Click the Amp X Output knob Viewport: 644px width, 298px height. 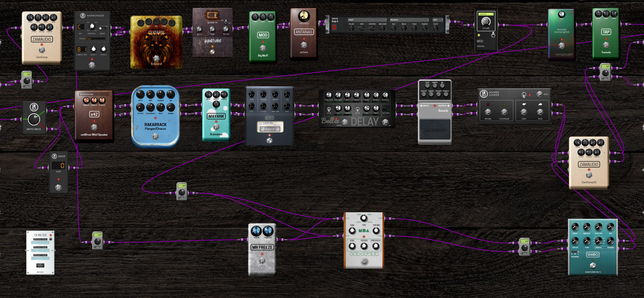coord(436,28)
